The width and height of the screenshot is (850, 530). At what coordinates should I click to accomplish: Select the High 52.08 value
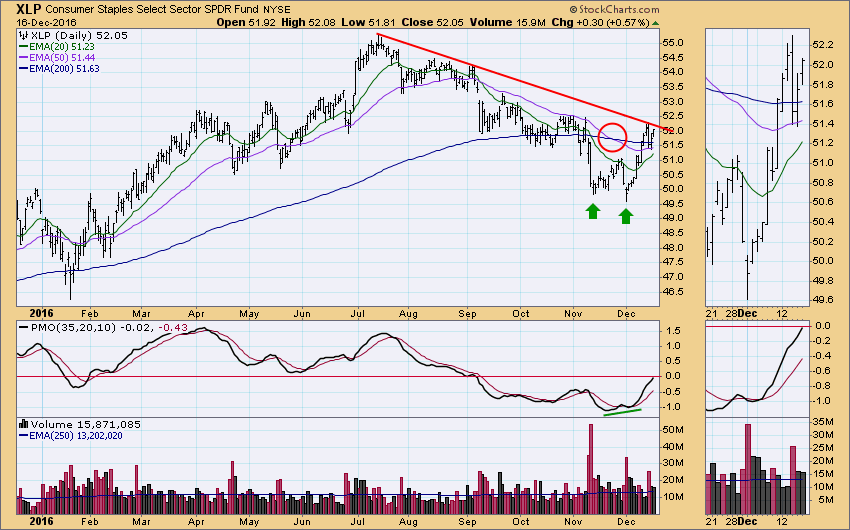(x=308, y=22)
